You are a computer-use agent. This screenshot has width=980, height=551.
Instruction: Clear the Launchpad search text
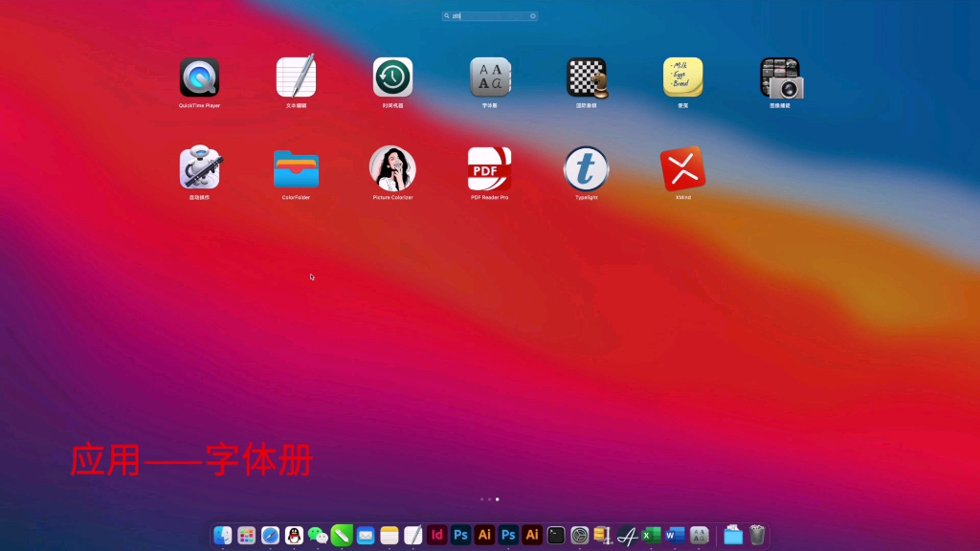(x=533, y=16)
